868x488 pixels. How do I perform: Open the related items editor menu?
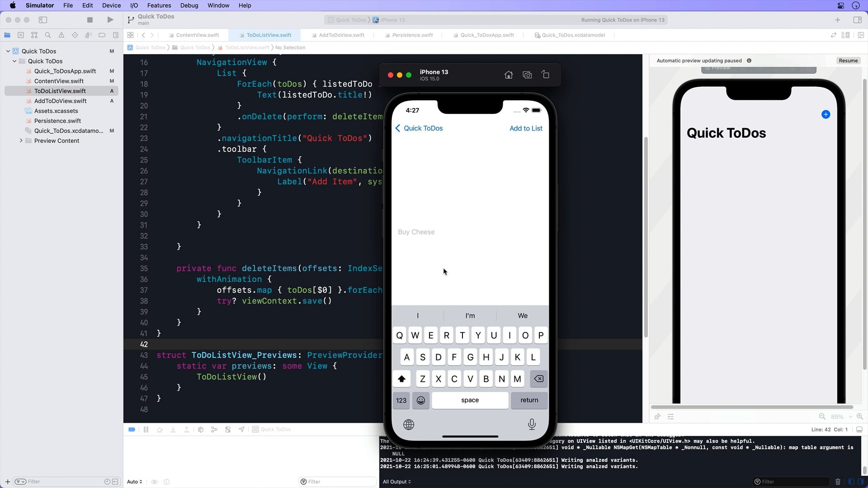[x=130, y=35]
